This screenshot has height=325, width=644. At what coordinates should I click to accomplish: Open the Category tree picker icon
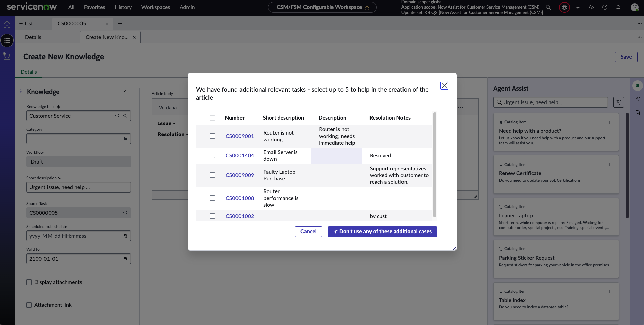(x=125, y=139)
